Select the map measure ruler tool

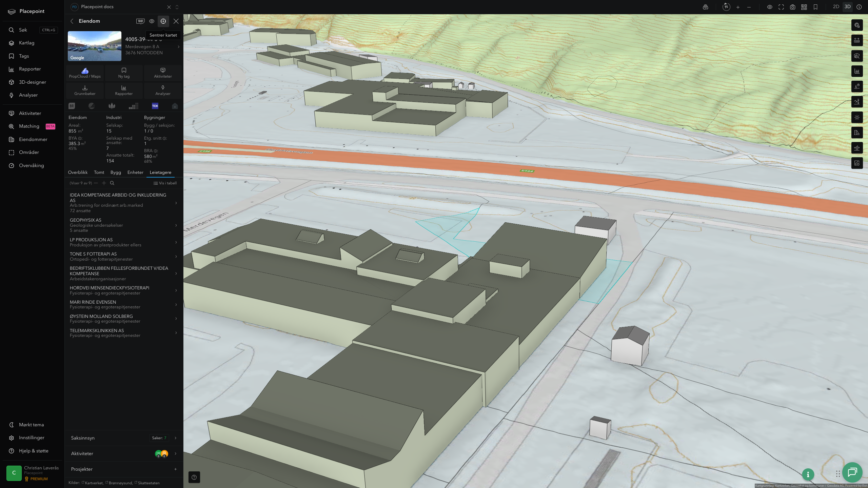click(x=857, y=41)
